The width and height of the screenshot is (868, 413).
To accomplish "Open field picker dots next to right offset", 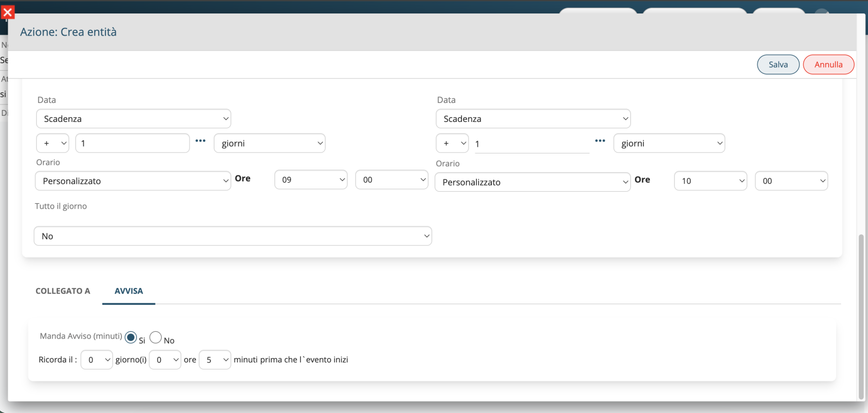I will click(x=600, y=141).
